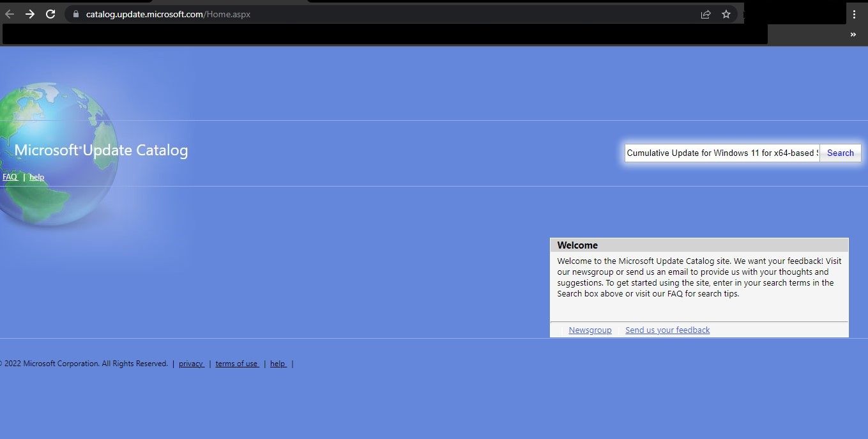Click the share page icon in address bar
The height and width of the screenshot is (439, 868).
point(706,14)
